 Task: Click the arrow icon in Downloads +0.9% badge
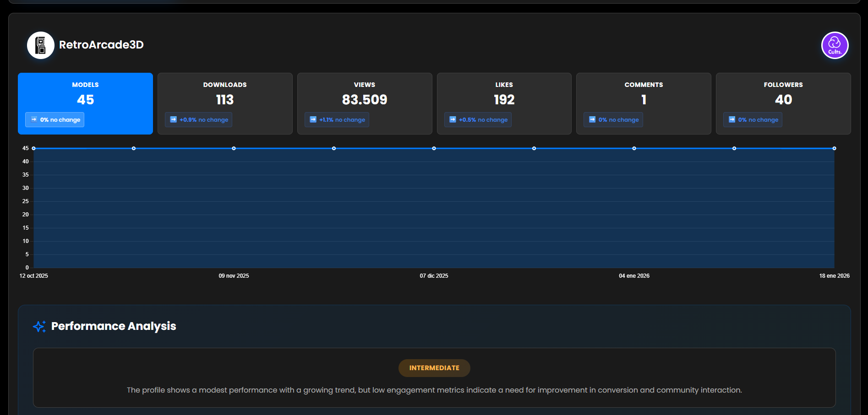pyautogui.click(x=173, y=119)
